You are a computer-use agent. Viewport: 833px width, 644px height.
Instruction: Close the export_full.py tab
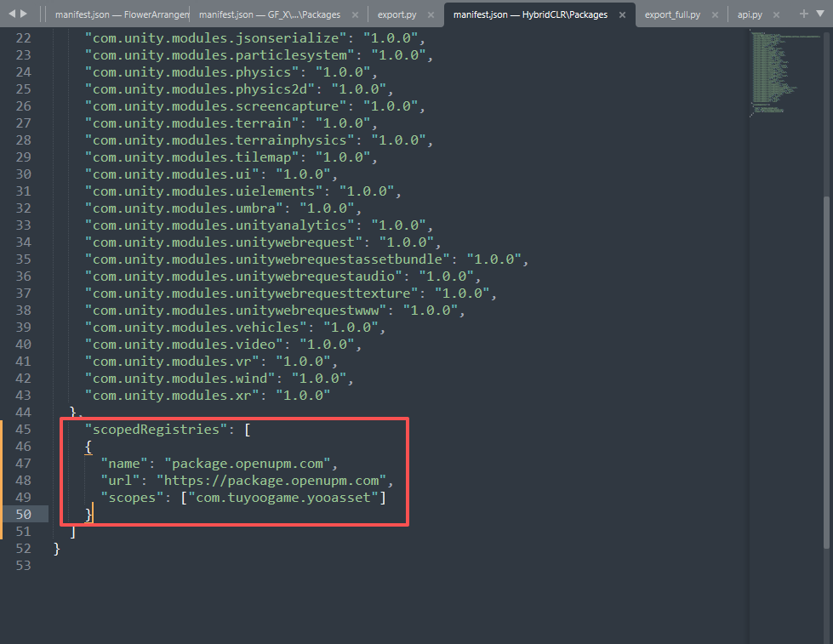coord(715,14)
